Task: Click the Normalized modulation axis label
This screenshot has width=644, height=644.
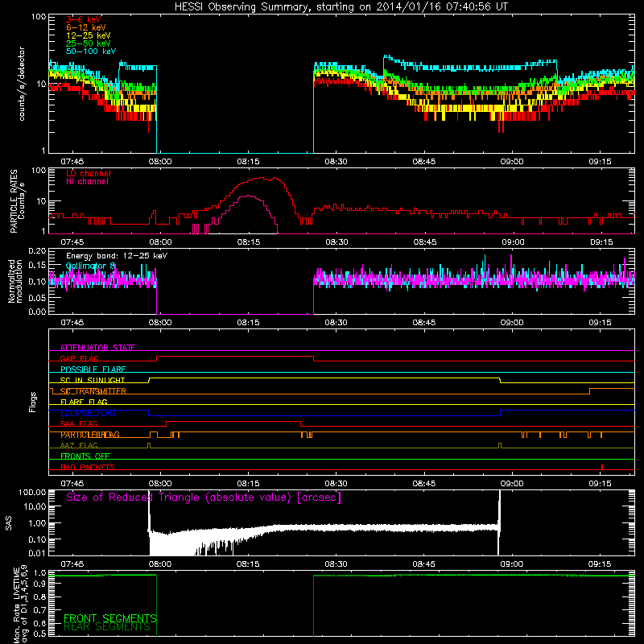Action: pyautogui.click(x=15, y=281)
